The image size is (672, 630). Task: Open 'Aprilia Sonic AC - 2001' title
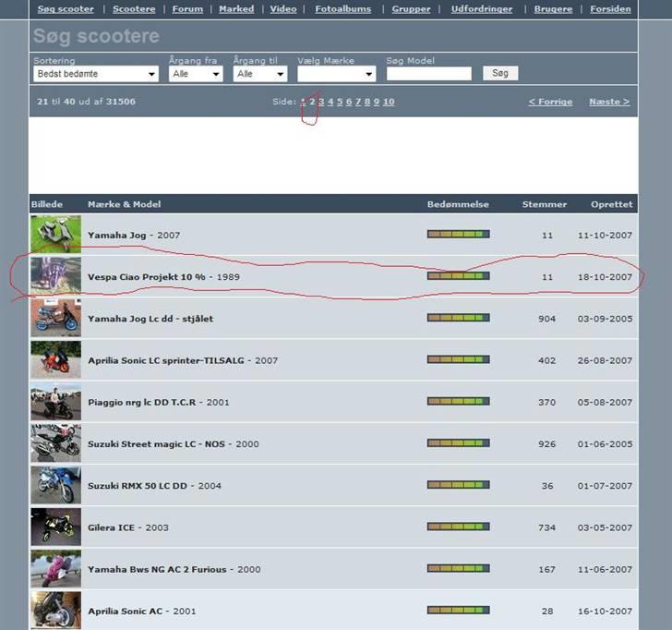pyautogui.click(x=142, y=612)
